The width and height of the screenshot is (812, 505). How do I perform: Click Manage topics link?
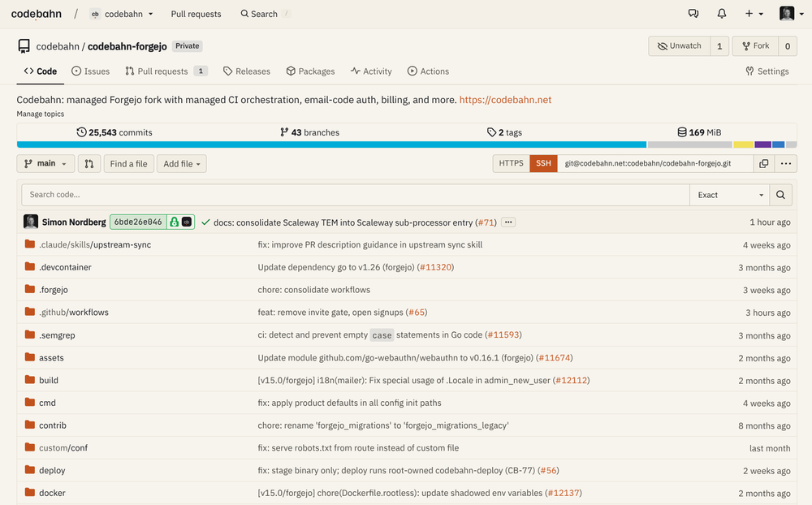click(x=41, y=114)
